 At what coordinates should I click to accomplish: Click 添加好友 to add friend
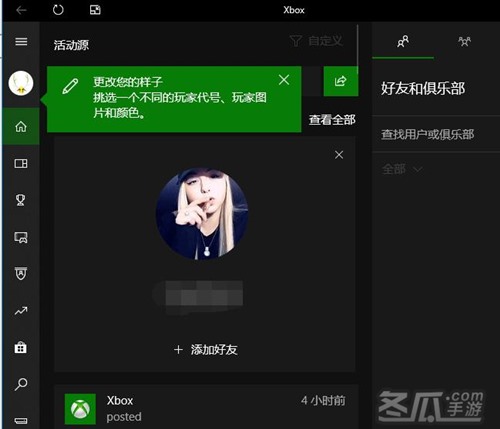point(206,350)
